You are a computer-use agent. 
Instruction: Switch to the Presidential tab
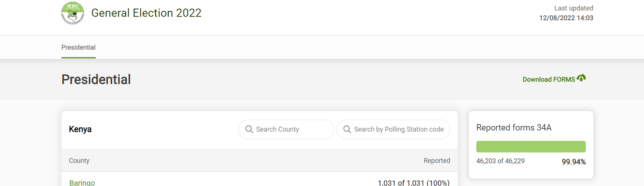tap(78, 47)
